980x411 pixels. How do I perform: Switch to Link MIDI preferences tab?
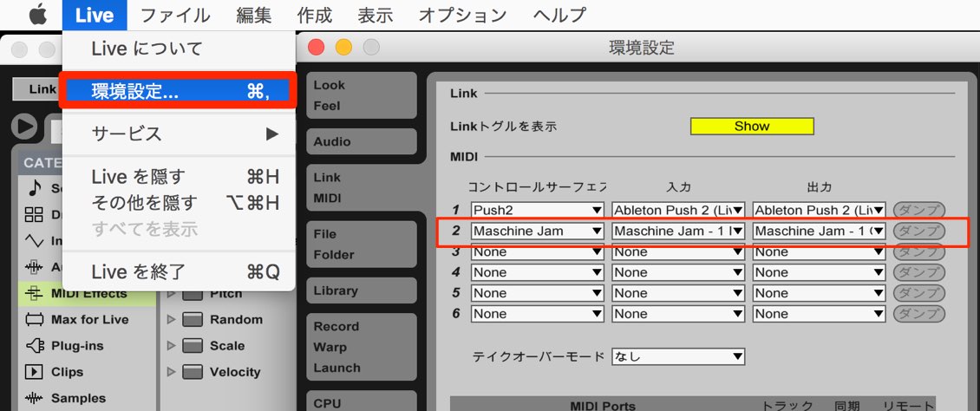click(362, 188)
